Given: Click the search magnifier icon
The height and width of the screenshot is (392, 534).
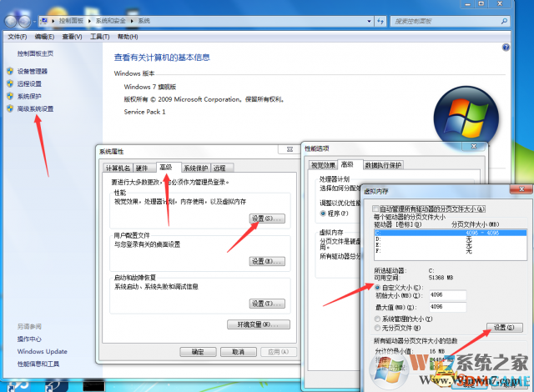Looking at the screenshot, I should (504, 21).
